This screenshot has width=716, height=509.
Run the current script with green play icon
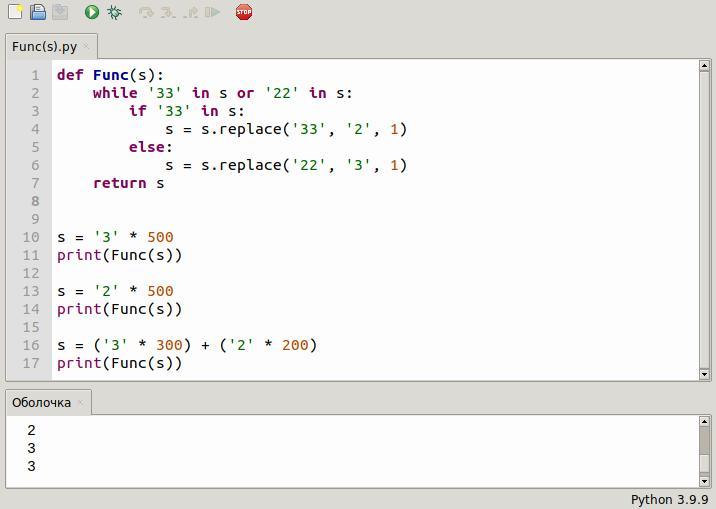click(91, 12)
